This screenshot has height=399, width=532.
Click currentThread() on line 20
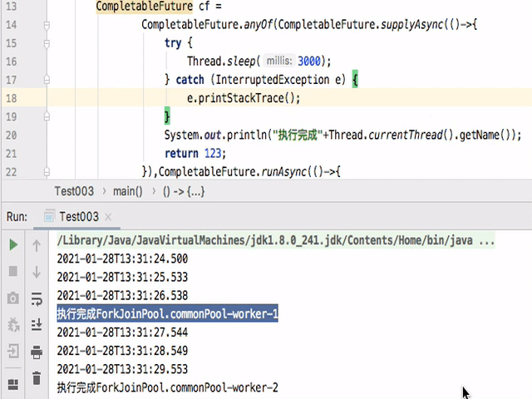tap(411, 135)
